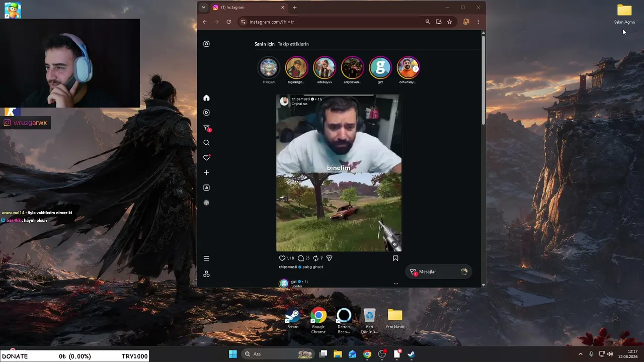Click the Instagram logo in the sidebar

206,44
